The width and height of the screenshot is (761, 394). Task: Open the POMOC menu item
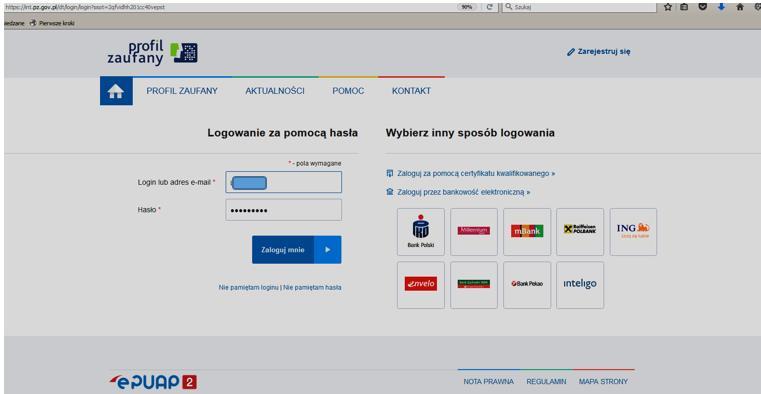(x=348, y=91)
